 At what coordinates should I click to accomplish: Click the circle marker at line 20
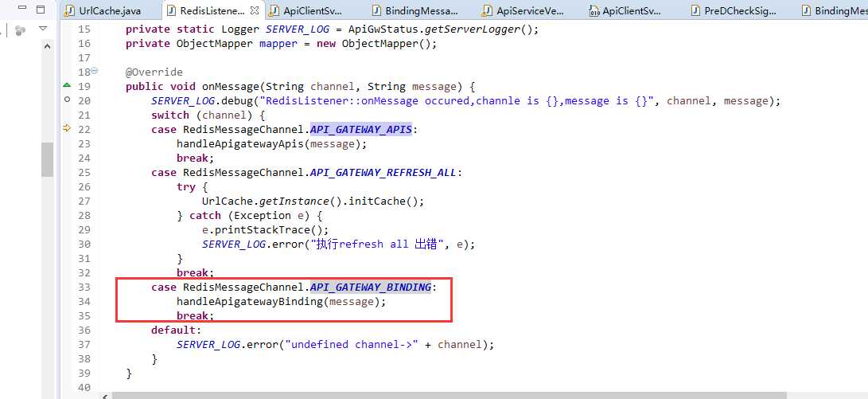67,100
